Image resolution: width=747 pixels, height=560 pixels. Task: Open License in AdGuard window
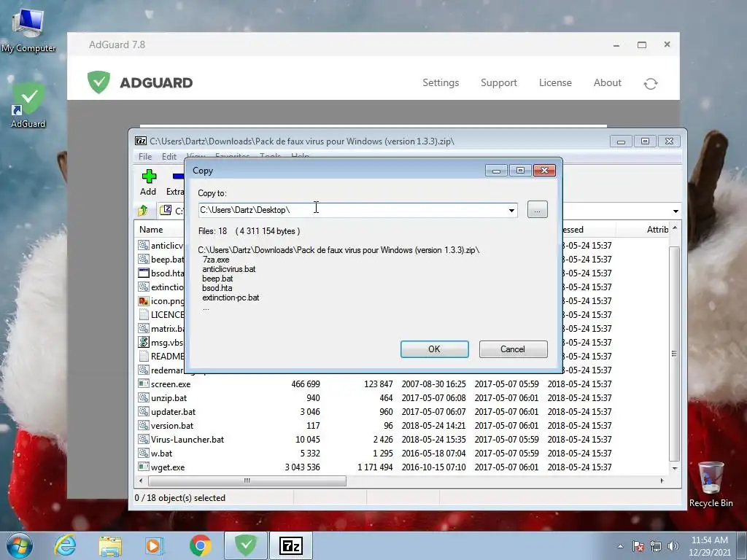point(555,83)
